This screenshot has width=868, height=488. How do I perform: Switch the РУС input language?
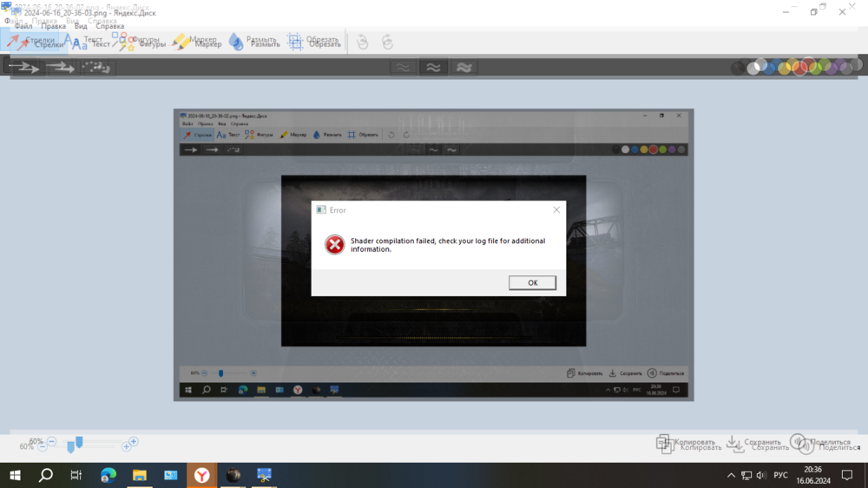tap(780, 475)
